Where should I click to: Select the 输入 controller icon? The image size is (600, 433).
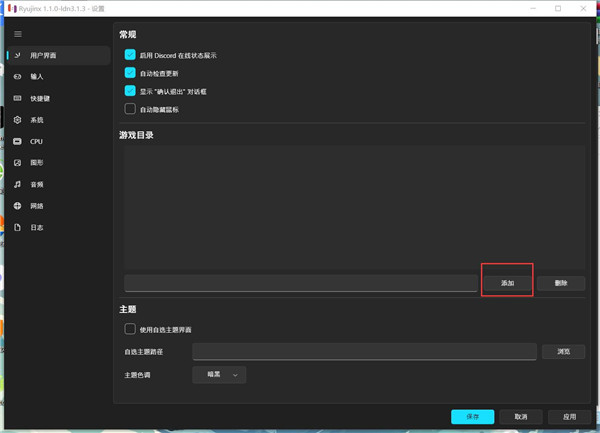(17, 77)
